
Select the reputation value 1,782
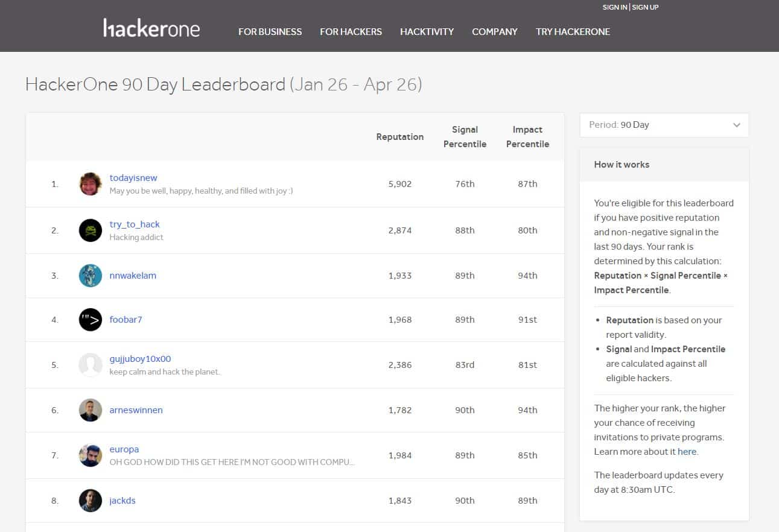point(400,410)
